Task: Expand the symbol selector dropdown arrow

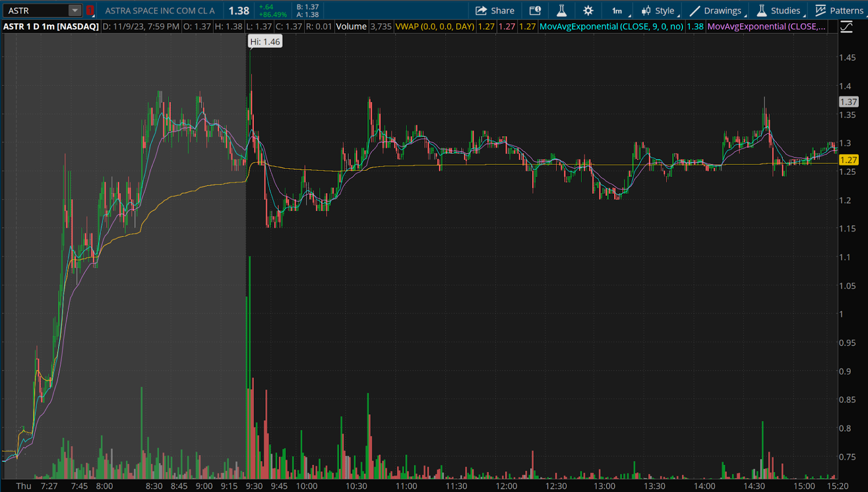Action: [75, 10]
